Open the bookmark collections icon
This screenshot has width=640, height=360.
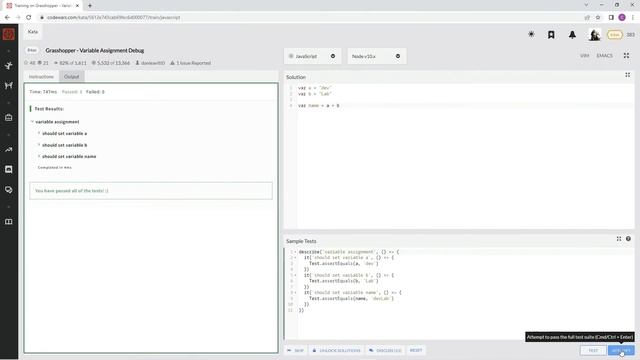click(551, 35)
